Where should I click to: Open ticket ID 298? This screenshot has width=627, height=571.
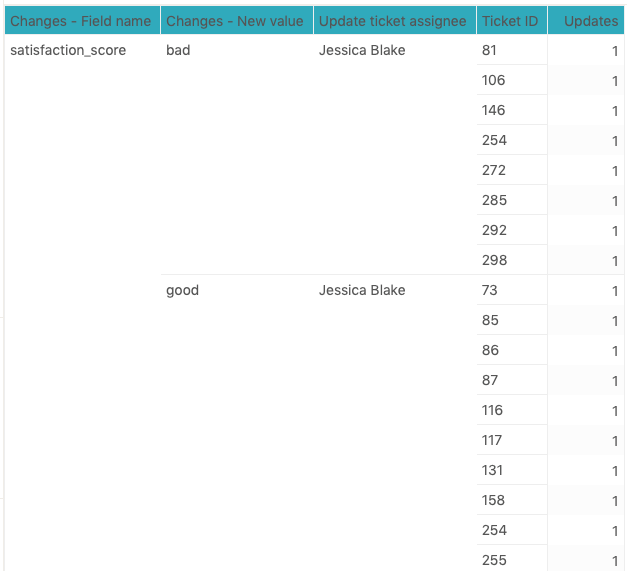493,260
